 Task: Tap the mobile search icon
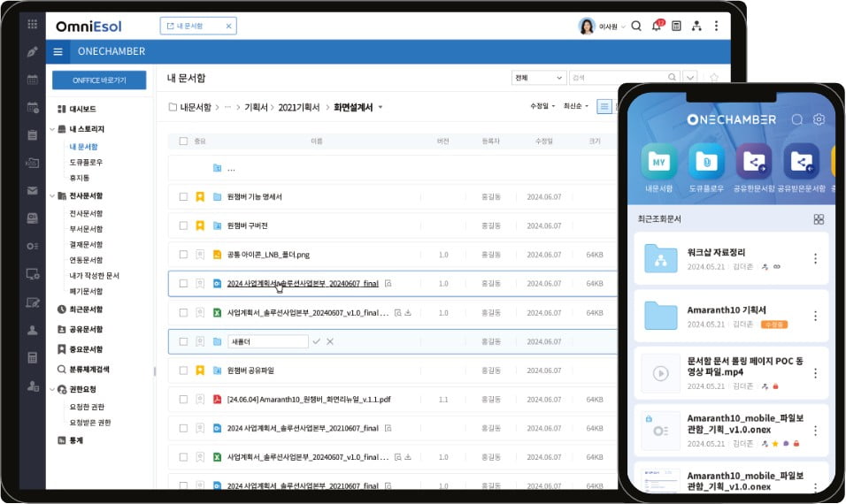[x=797, y=119]
